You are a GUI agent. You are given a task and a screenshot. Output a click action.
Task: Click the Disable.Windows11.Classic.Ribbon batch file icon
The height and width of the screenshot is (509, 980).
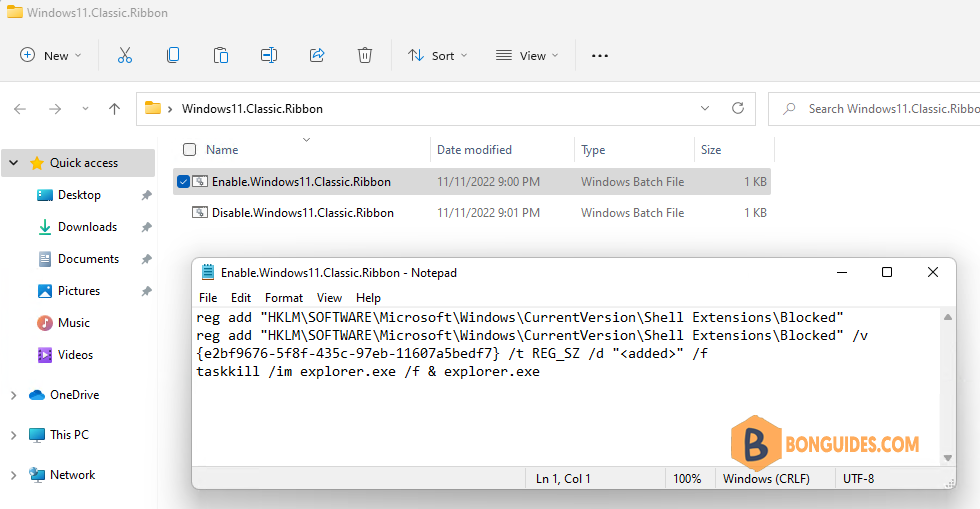click(x=200, y=213)
